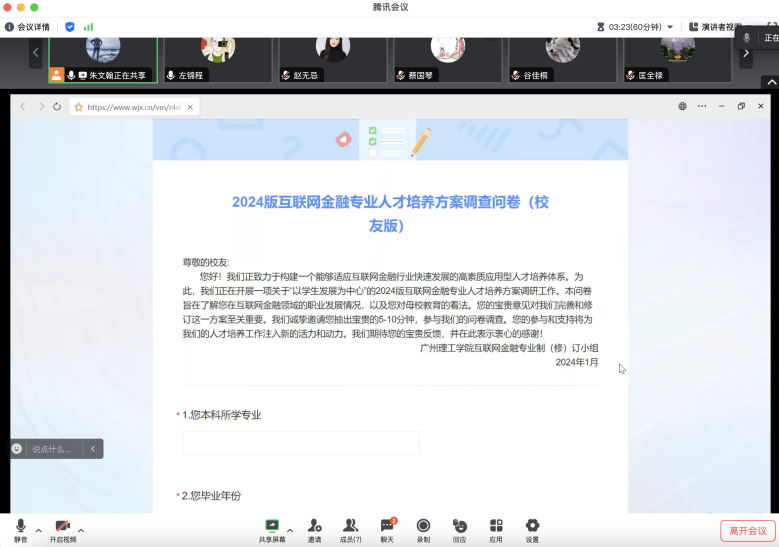
Task: Expand the video options arrow beside 开启视频
Action: (81, 530)
